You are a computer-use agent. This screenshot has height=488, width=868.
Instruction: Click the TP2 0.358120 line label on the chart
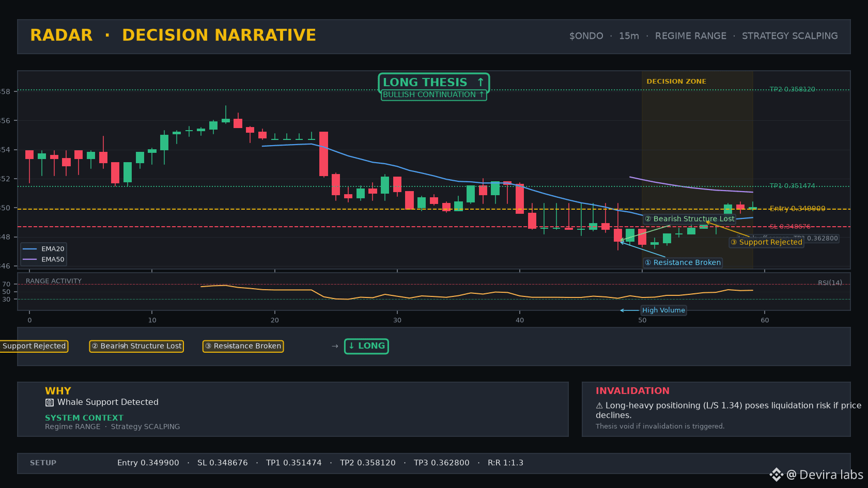point(792,89)
